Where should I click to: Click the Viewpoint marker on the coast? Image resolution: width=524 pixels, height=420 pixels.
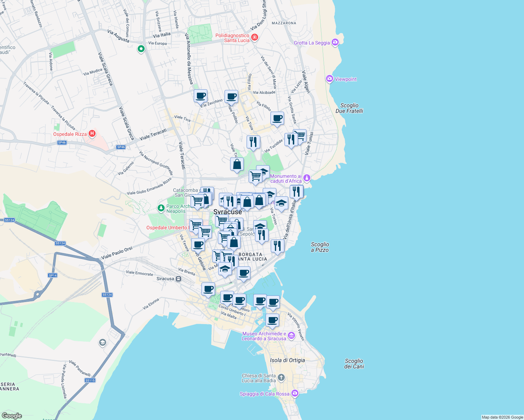tap(329, 79)
